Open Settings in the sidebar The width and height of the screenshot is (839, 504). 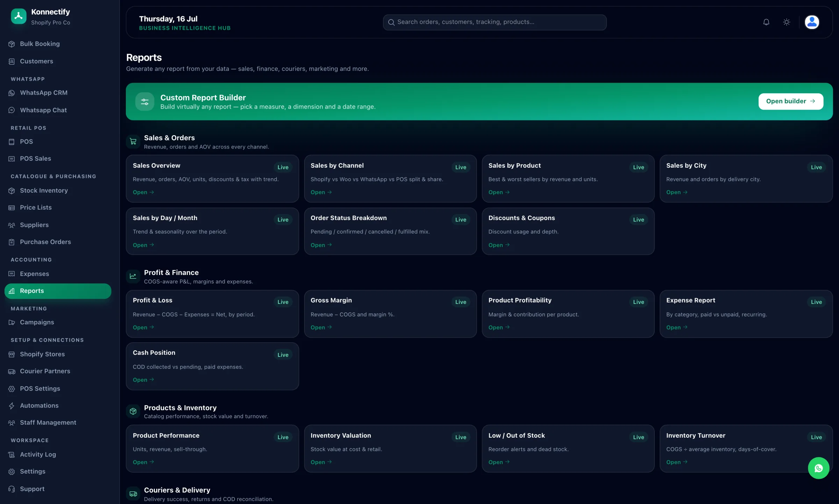[x=58, y=472]
